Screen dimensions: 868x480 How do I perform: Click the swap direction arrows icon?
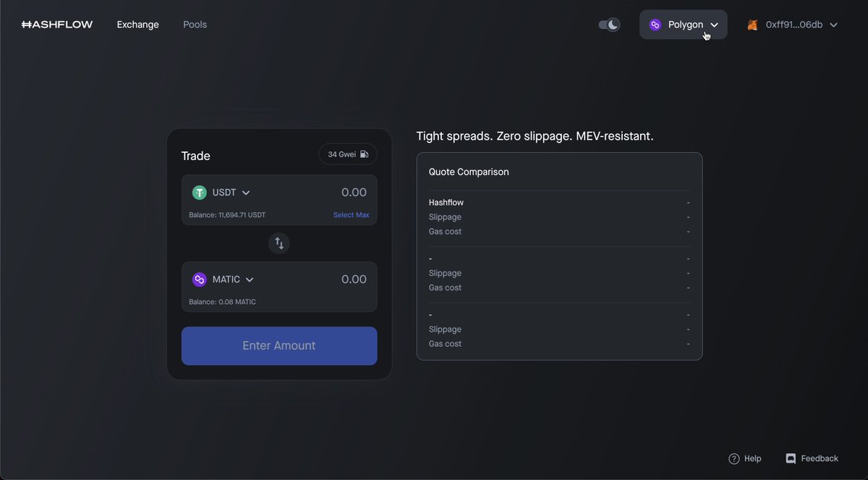(x=279, y=243)
